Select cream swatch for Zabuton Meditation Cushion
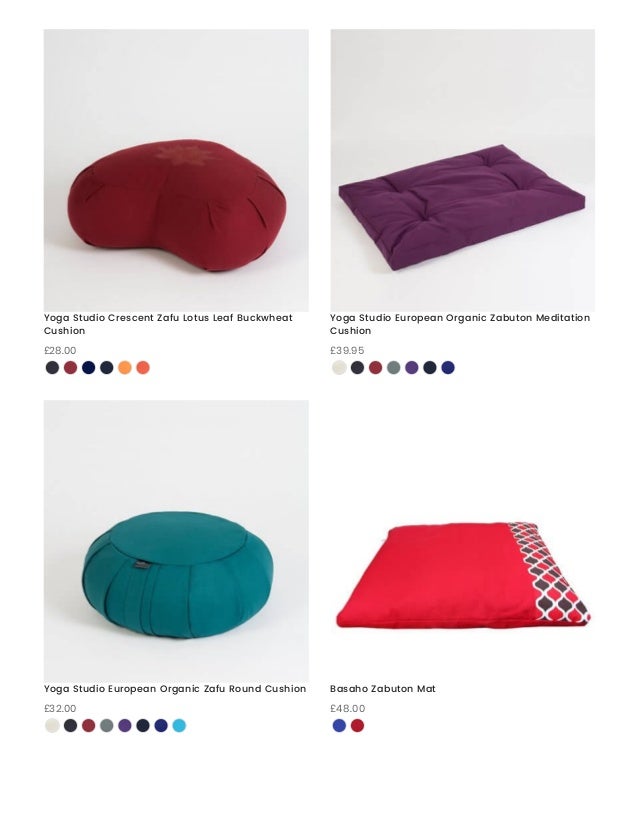638x826 pixels. 339,368
